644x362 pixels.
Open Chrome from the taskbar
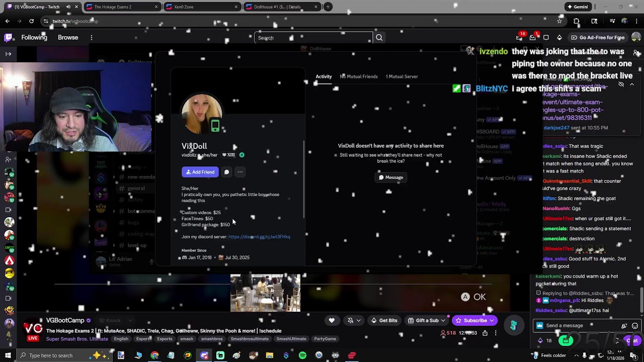click(x=154, y=355)
